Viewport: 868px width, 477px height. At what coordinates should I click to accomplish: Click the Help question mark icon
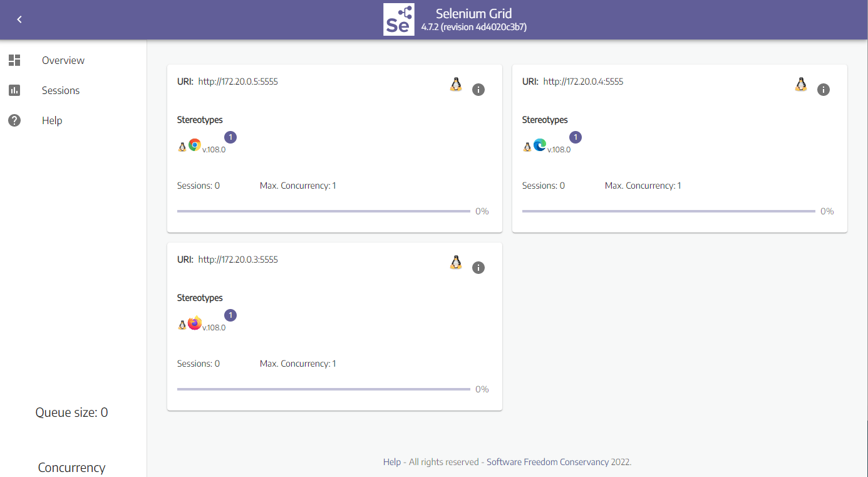[14, 120]
